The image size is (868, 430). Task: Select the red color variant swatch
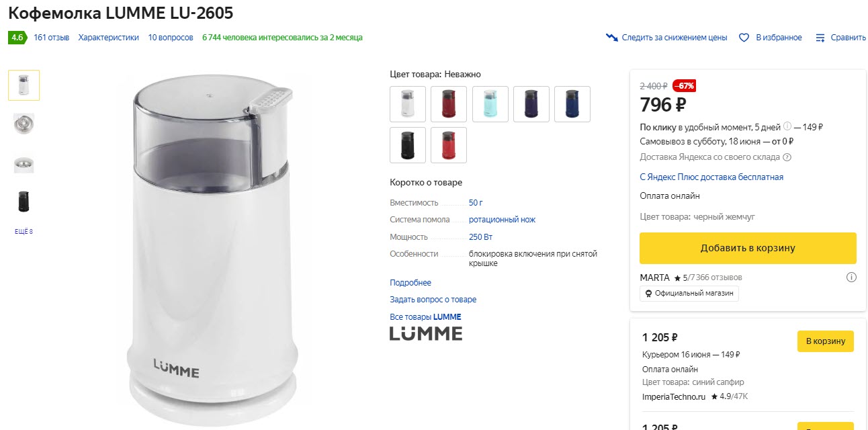tap(448, 144)
